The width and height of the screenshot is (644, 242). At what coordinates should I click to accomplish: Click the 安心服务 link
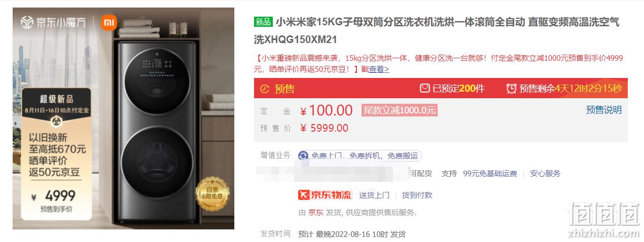(546, 173)
